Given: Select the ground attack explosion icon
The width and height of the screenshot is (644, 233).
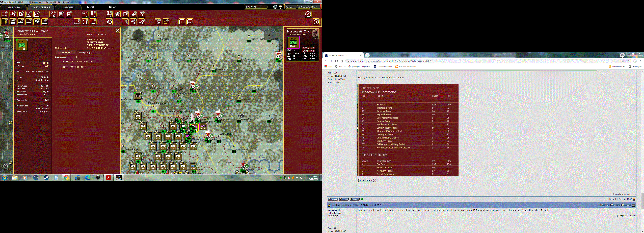Looking at the screenshot, I should [x=45, y=22].
